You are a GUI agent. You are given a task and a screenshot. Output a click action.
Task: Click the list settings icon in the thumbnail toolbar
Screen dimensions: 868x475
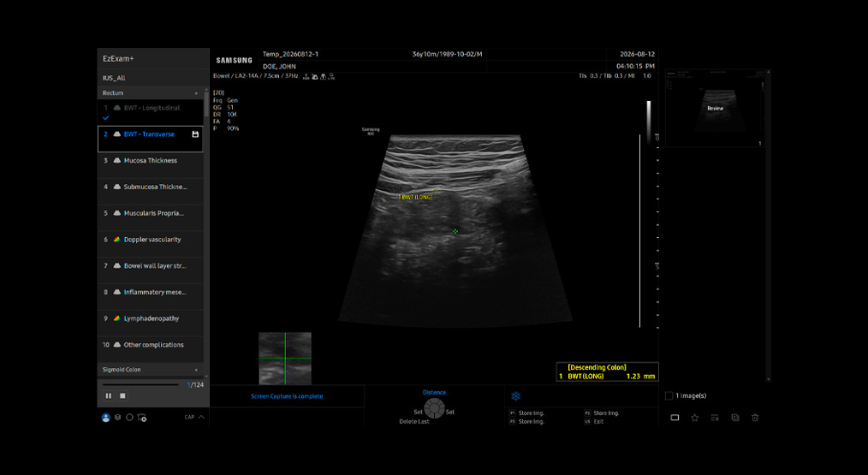715,418
